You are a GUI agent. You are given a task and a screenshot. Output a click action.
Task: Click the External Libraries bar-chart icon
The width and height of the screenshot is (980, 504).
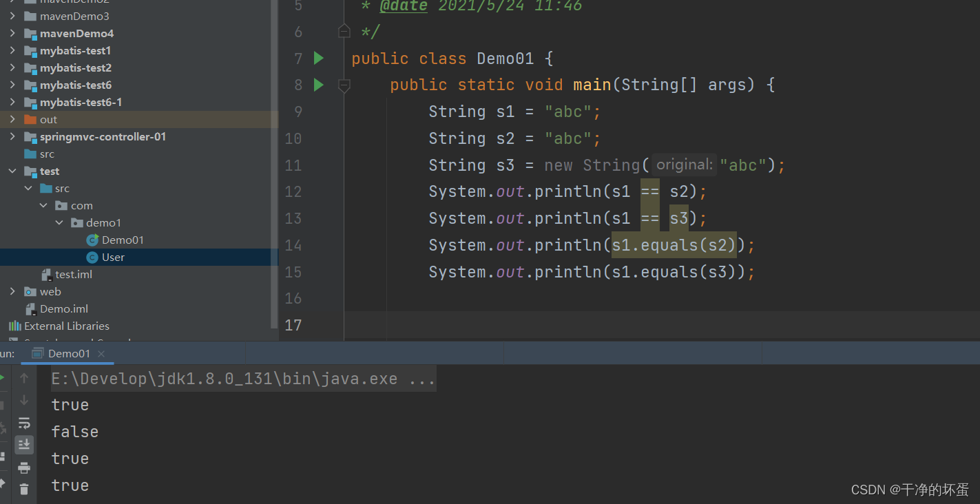tap(14, 326)
